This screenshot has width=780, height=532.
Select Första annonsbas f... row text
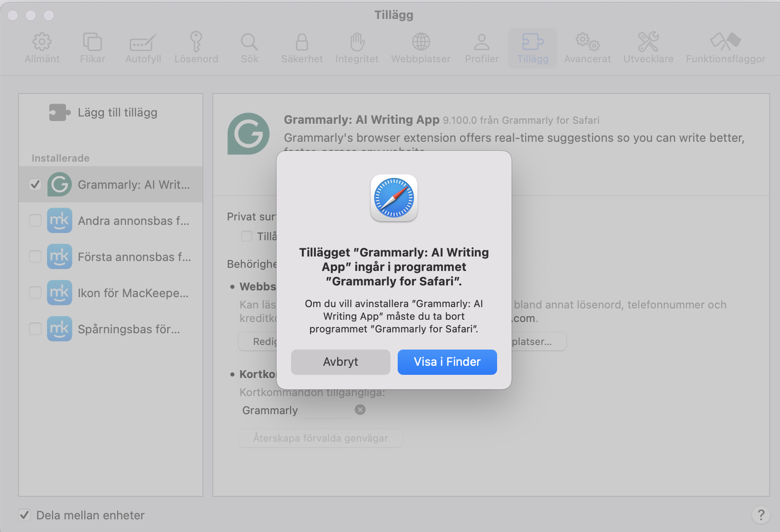pos(134,257)
